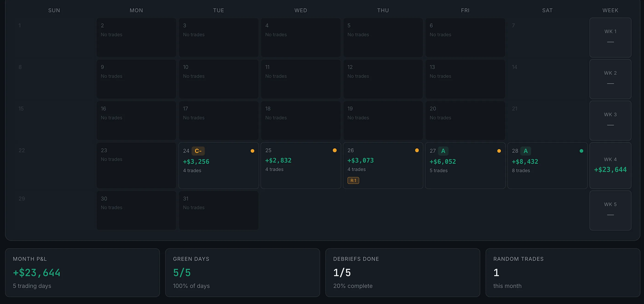
Task: Click the orange status dot on day 27
Action: point(499,151)
